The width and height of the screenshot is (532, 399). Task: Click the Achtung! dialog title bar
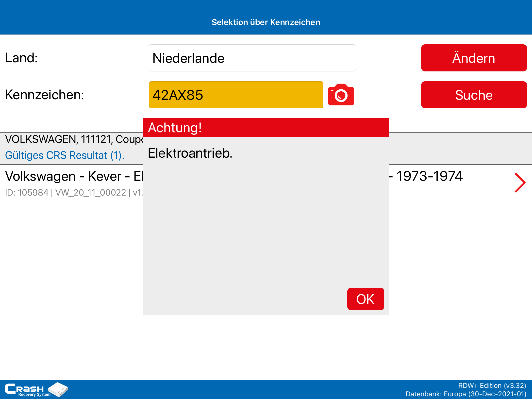266,127
